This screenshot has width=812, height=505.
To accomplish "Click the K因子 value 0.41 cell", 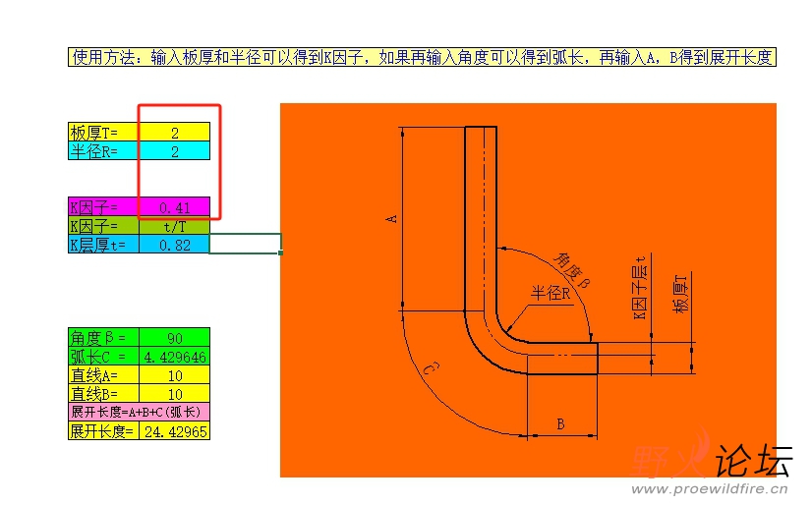I will tap(175, 207).
